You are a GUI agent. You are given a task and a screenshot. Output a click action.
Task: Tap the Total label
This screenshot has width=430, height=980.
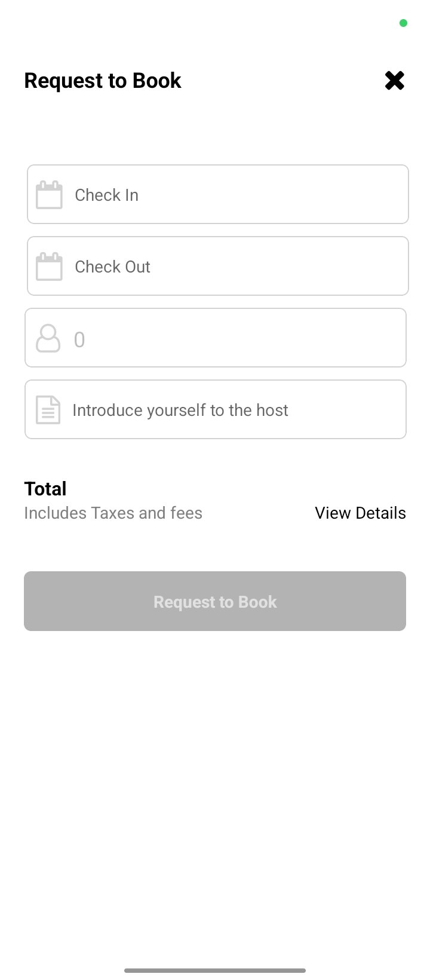[x=45, y=489]
